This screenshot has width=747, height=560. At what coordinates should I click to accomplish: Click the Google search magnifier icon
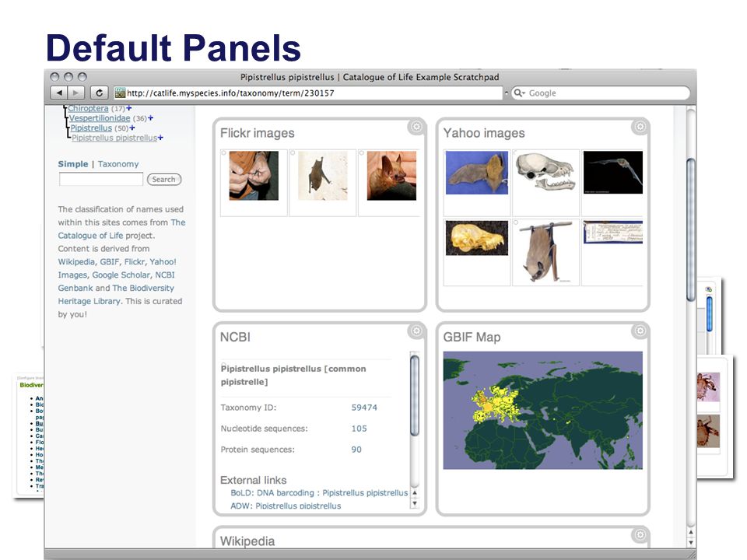click(519, 93)
